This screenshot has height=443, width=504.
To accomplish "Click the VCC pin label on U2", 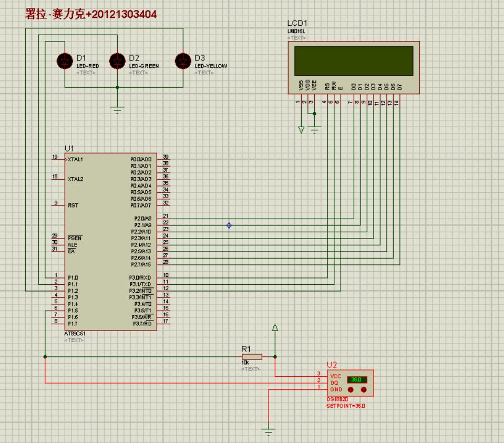I will click(x=336, y=376).
